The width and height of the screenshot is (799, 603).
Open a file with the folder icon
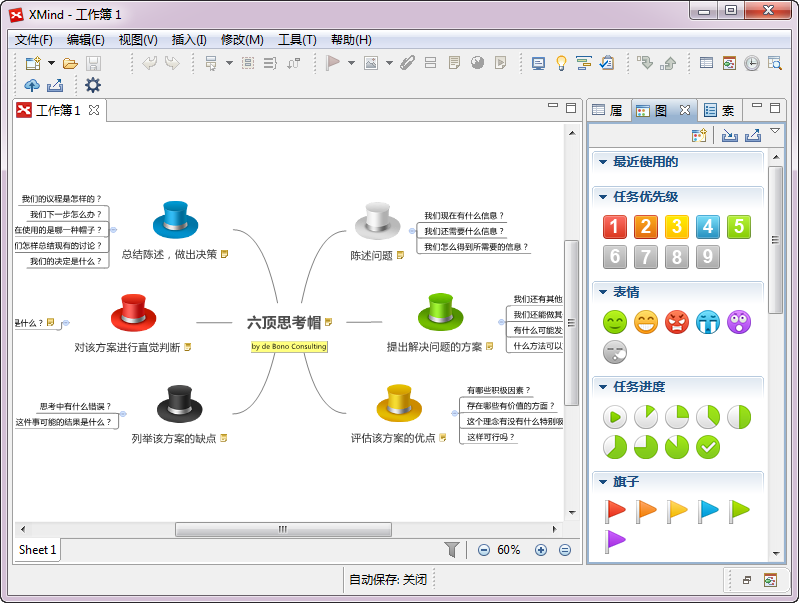[70, 63]
